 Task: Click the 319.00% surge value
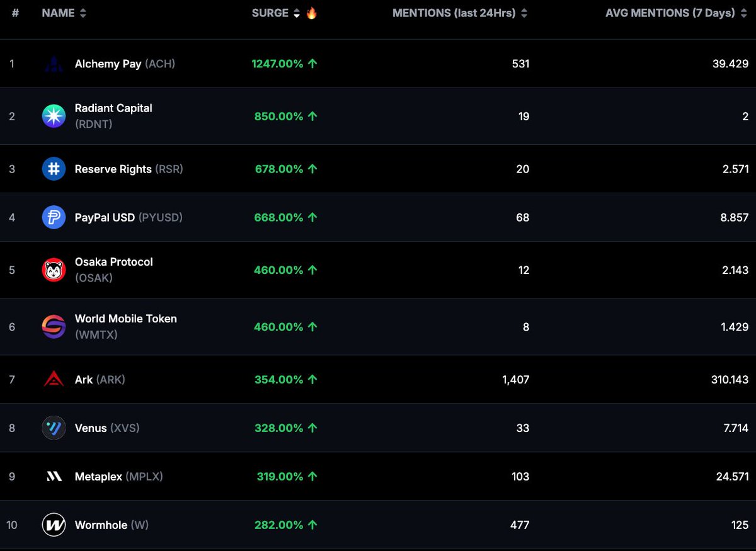[280, 477]
